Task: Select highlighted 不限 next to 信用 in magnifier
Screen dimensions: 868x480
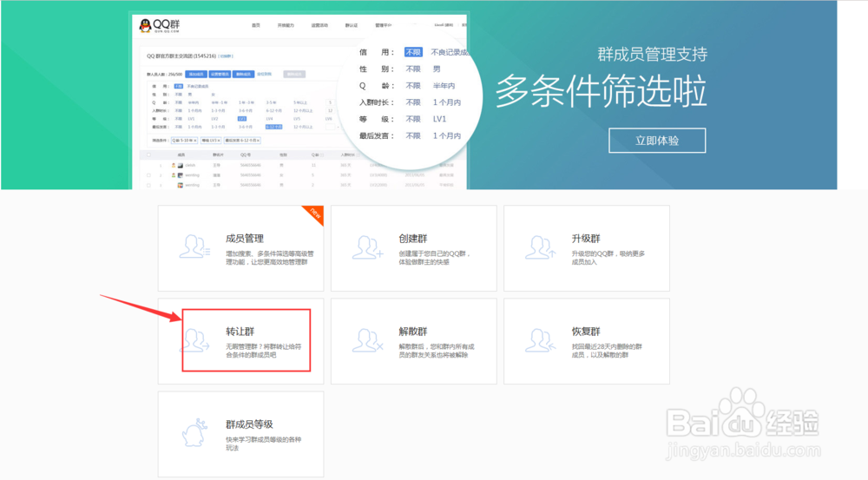Action: click(x=413, y=52)
